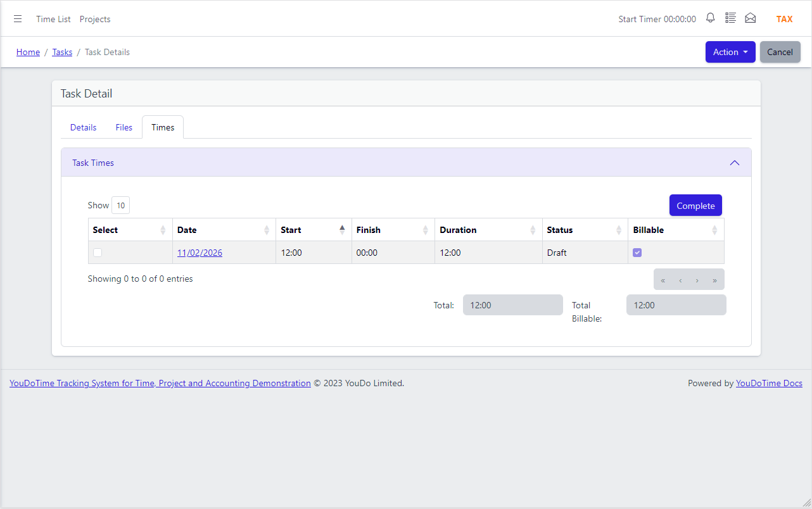Screen dimensions: 812x509
Task: Open the messages envelope icon
Action: (751, 18)
